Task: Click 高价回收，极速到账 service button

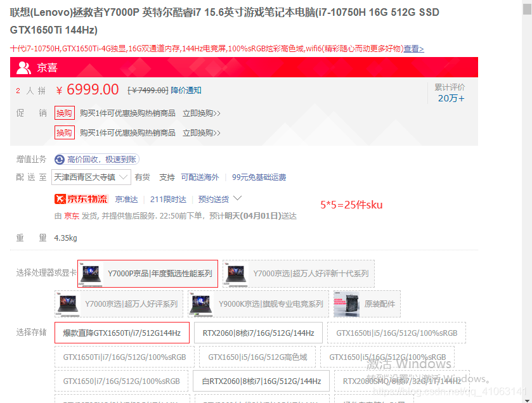Action: (97, 159)
